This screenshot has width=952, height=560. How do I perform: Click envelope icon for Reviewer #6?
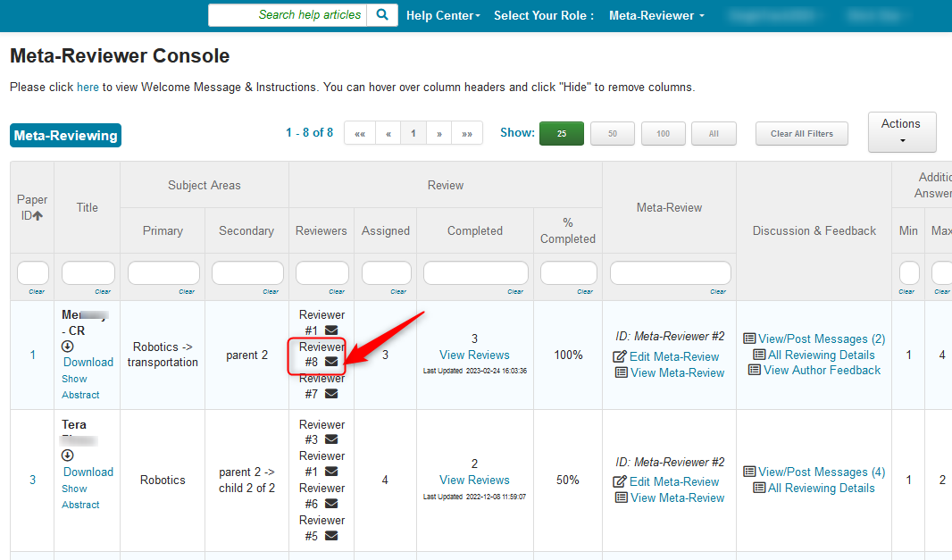click(331, 504)
